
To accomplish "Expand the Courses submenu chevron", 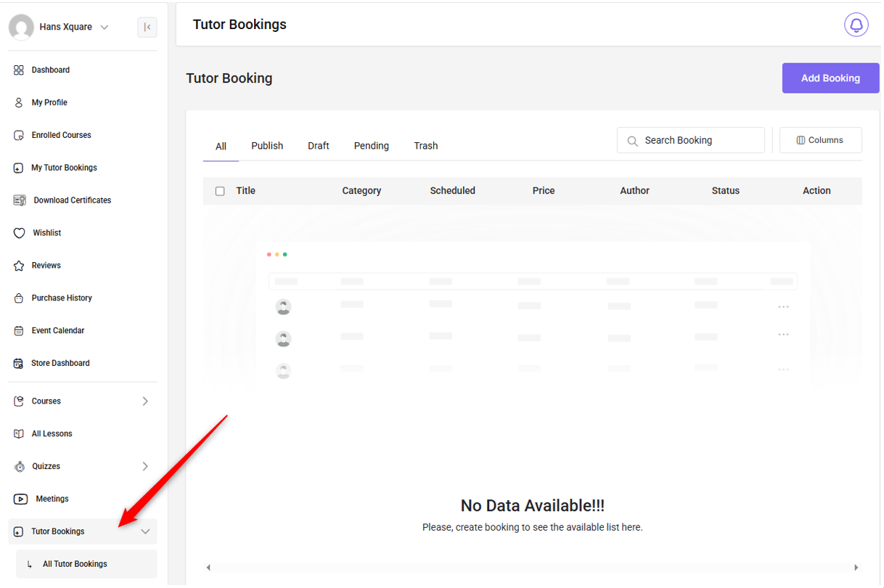I will pos(145,401).
